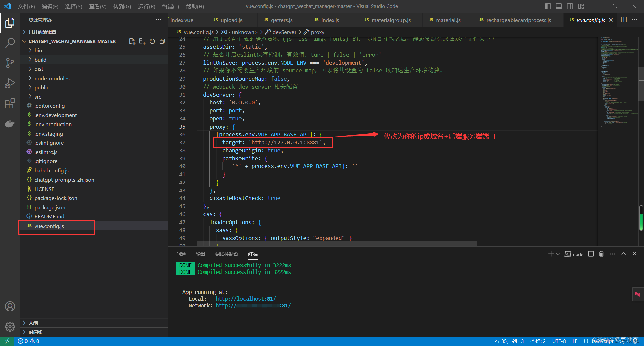This screenshot has width=644, height=346.
Task: Toggle primary side bar visibility
Action: [x=548, y=6]
